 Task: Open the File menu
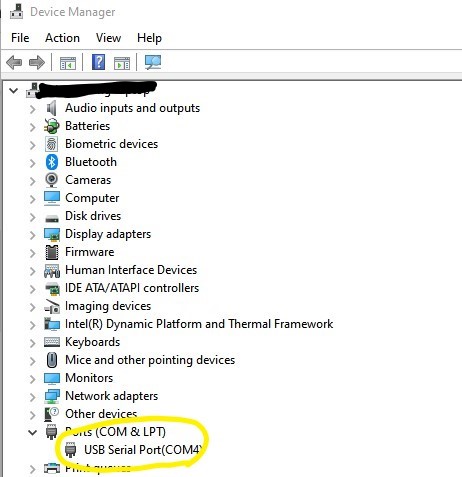click(20, 38)
